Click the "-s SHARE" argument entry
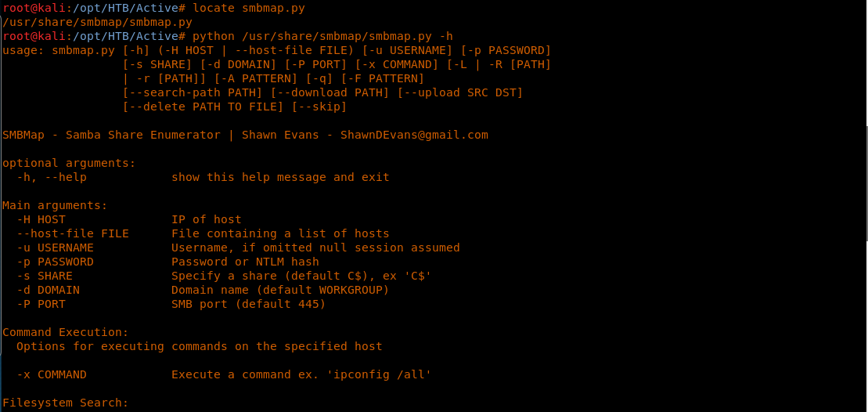This screenshot has height=412, width=868. [45, 276]
